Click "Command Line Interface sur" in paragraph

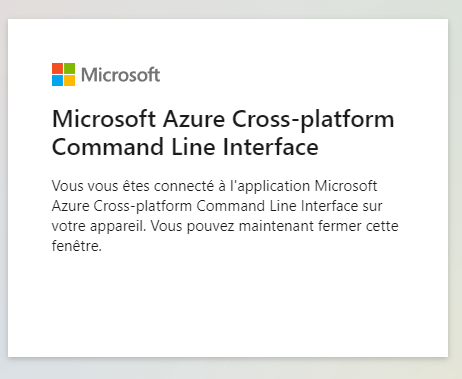(289, 206)
